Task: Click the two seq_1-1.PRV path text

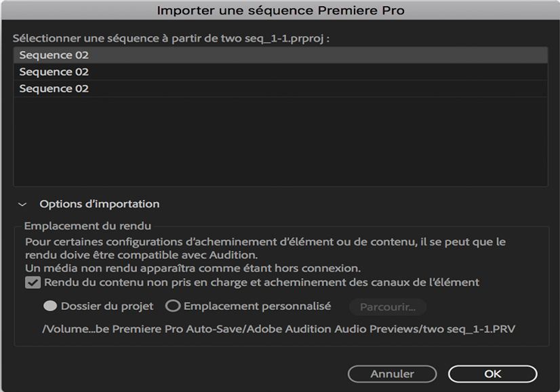Action: pos(280,332)
